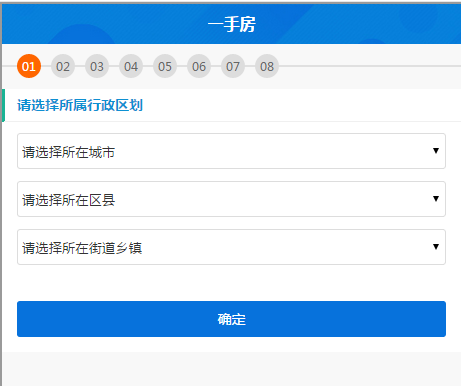This screenshot has height=386, width=461.
Task: Click the step 04 circle
Action: (131, 66)
